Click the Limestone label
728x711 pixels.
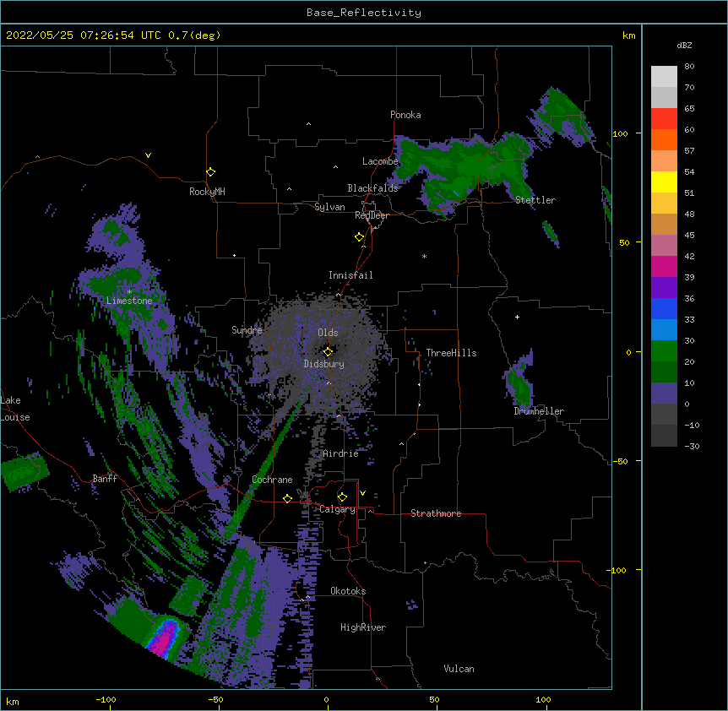point(129,301)
